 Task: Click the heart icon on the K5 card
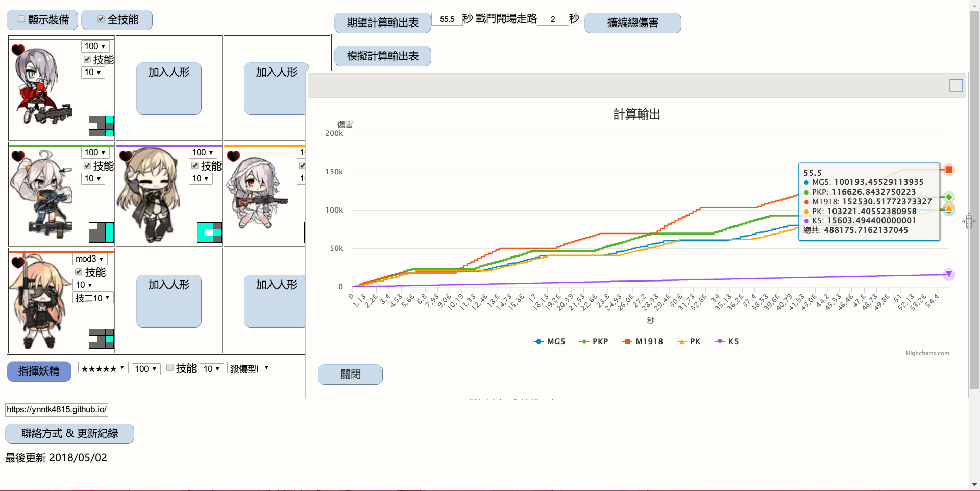[x=126, y=156]
